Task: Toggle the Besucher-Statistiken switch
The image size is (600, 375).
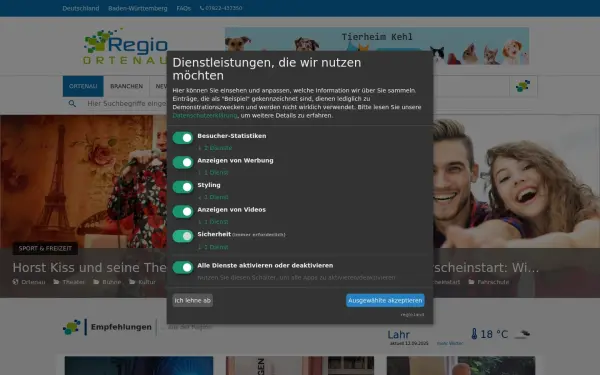Action: click(x=183, y=138)
